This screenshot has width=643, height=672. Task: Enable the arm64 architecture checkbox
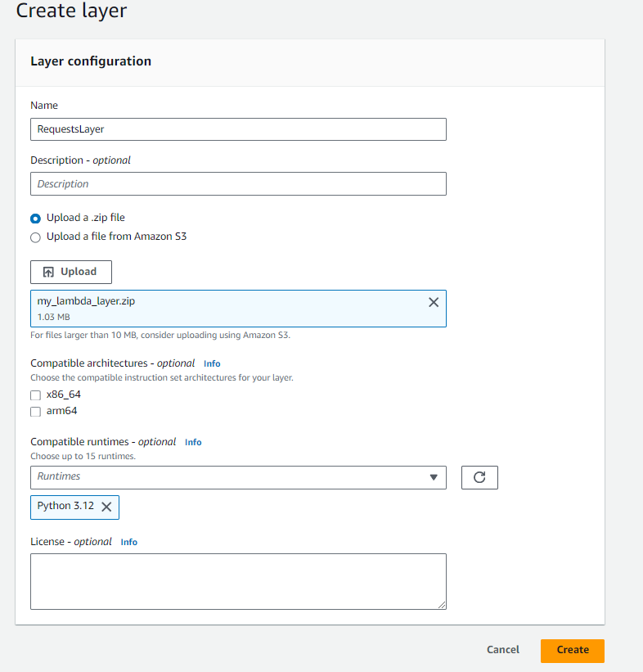pyautogui.click(x=35, y=412)
